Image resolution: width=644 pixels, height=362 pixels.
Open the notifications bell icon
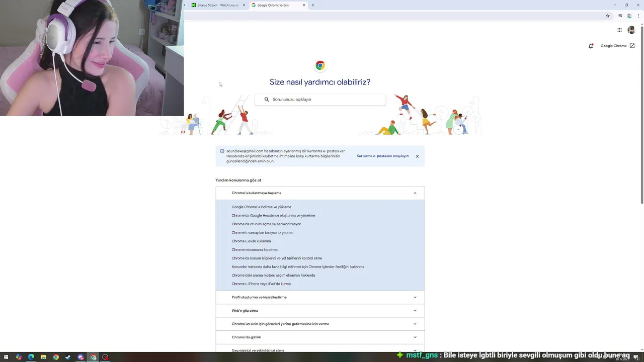click(x=591, y=46)
